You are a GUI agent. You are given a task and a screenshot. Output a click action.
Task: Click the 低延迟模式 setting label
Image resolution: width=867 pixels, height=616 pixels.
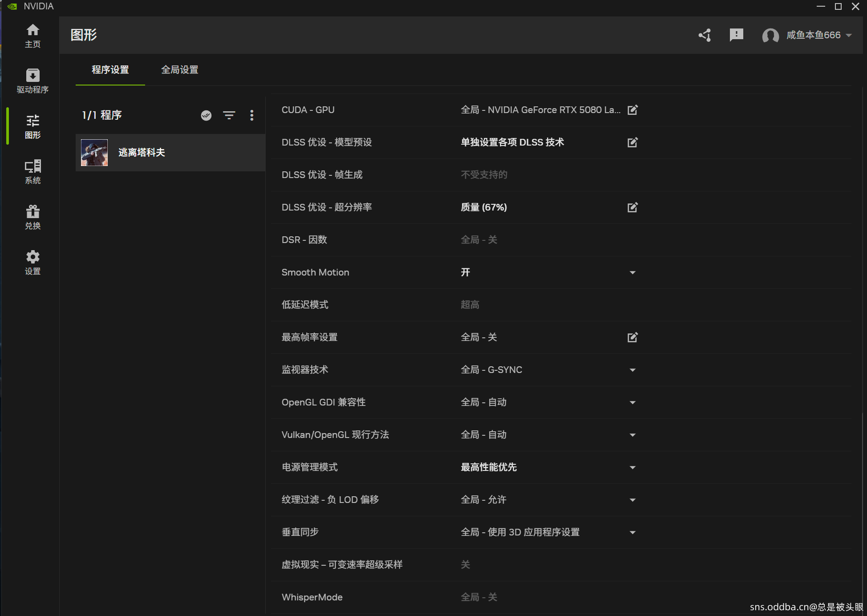pos(305,305)
